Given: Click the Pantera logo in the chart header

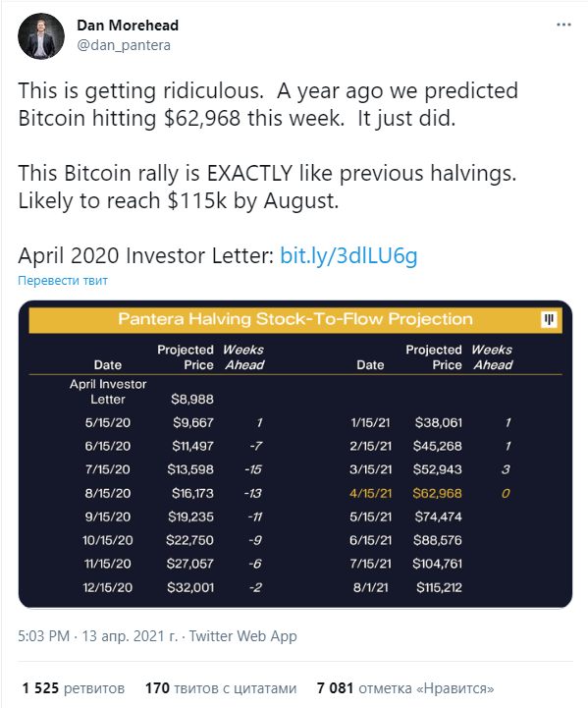Looking at the screenshot, I should (549, 320).
